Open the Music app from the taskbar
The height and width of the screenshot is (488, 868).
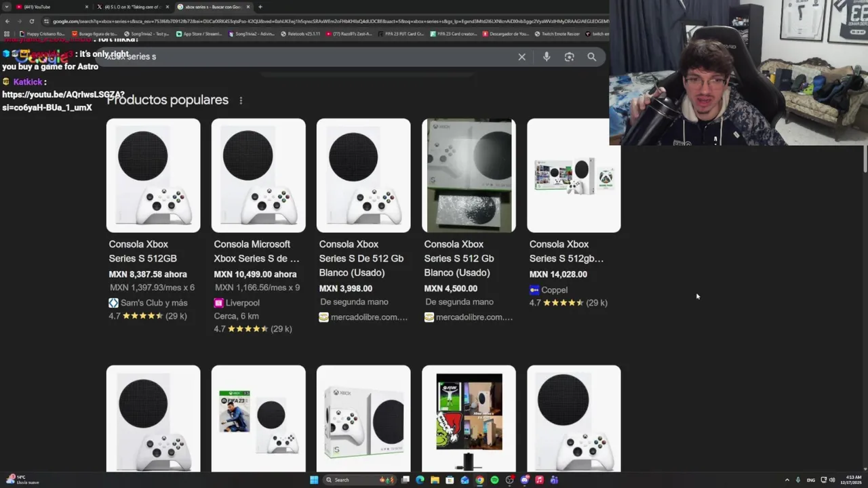(539, 480)
